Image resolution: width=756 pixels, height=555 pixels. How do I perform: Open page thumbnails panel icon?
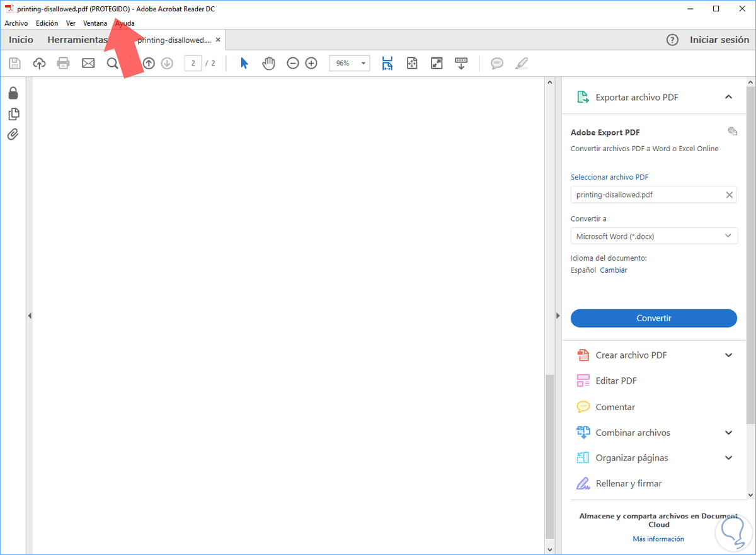13,114
